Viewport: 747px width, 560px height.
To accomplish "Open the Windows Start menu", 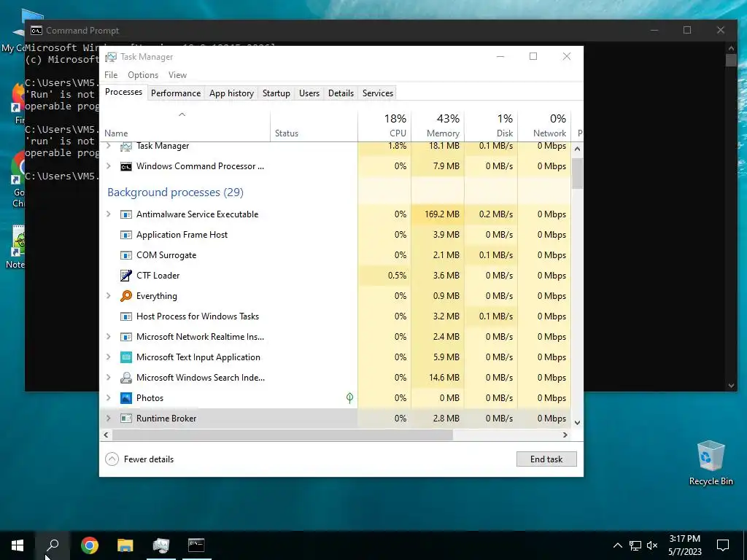I will tap(18, 545).
